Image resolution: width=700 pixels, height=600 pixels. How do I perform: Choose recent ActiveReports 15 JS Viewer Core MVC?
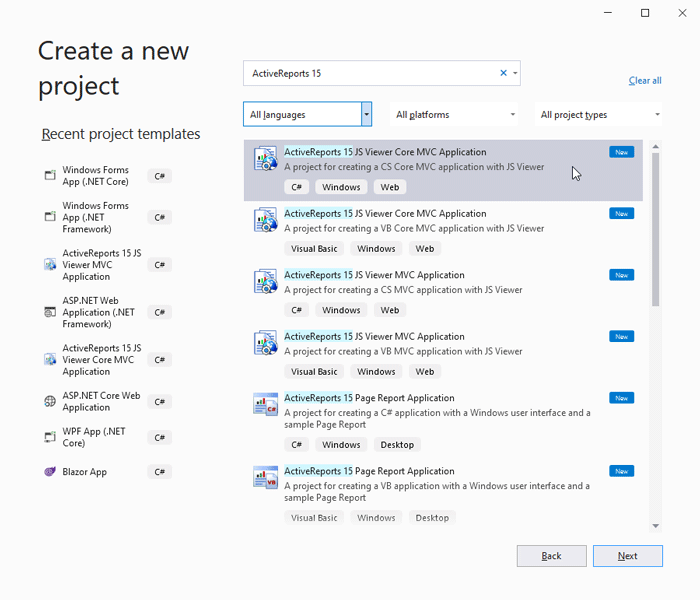[x=108, y=359]
